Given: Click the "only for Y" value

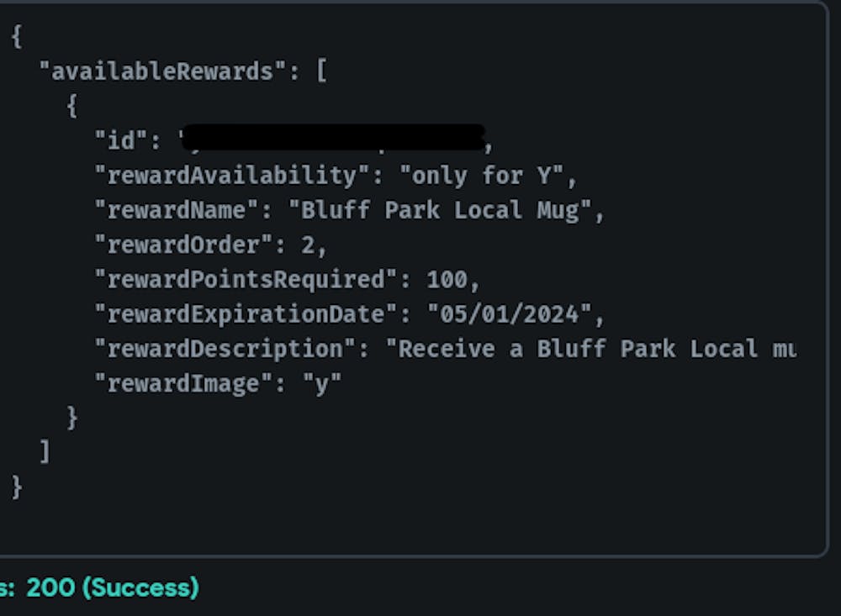Looking at the screenshot, I should click(488, 175).
